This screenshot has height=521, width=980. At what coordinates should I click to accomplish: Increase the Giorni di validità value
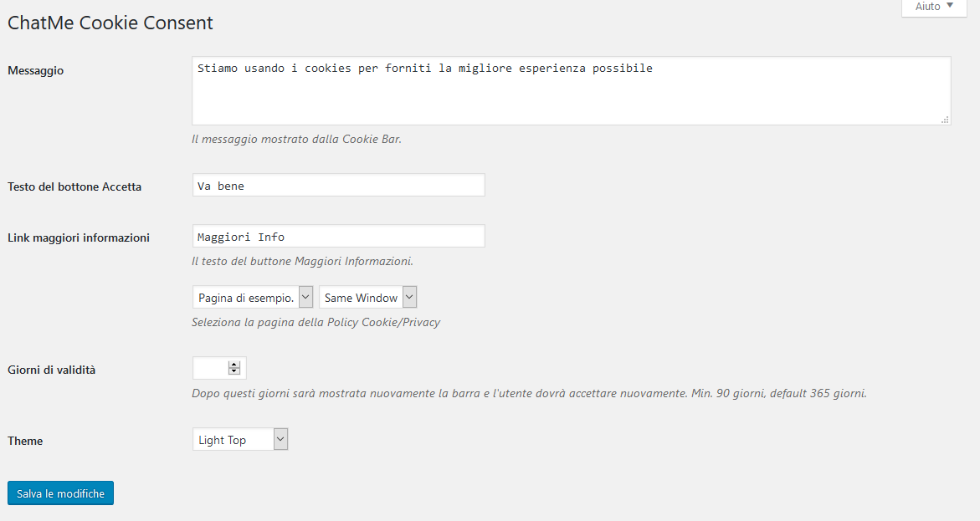tap(234, 365)
